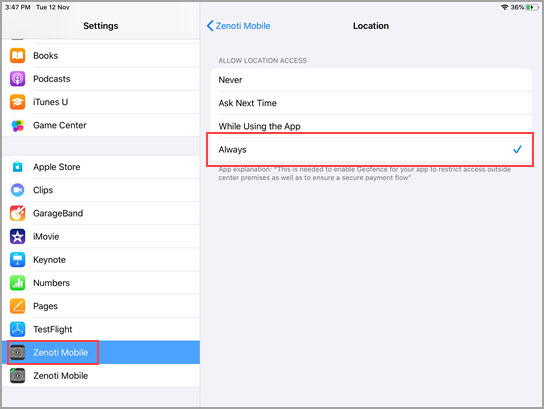The width and height of the screenshot is (544, 409).
Task: Open the last Zenoti Mobile entry
Action: click(101, 376)
